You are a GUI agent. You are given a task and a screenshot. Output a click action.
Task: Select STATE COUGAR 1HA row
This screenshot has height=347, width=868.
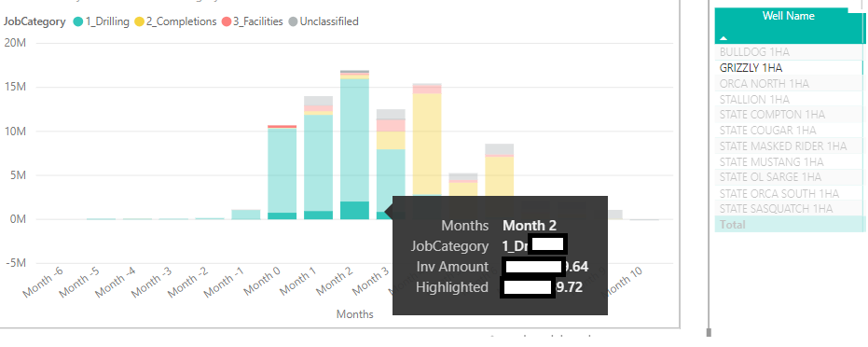pos(789,131)
